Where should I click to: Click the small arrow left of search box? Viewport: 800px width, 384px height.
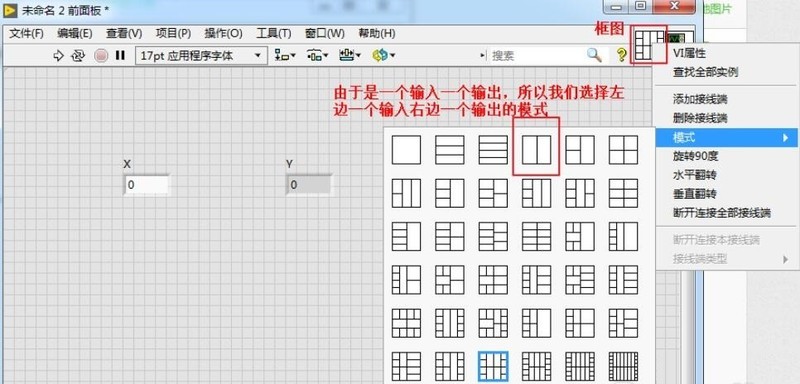click(x=483, y=56)
